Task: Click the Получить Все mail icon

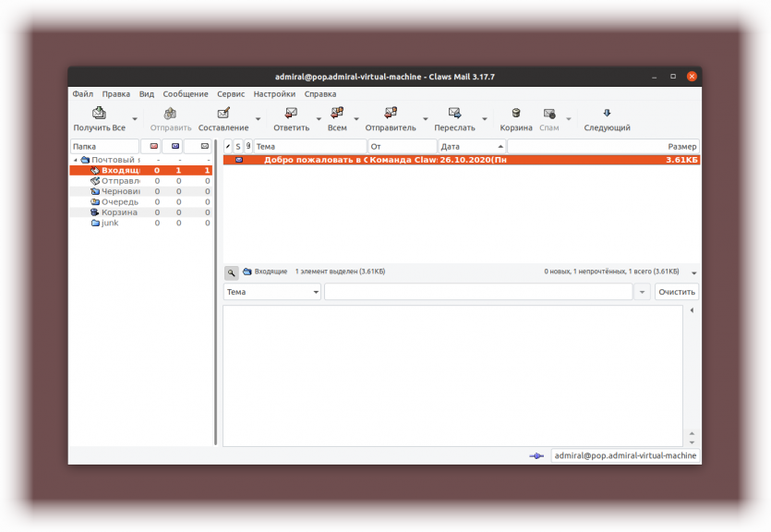Action: [x=100, y=113]
